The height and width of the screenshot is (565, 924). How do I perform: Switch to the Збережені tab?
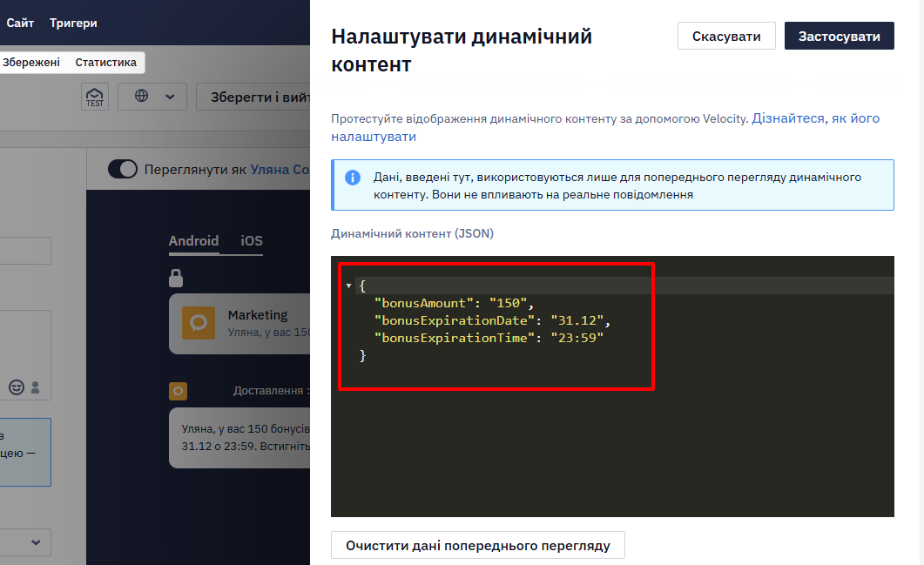coord(31,63)
